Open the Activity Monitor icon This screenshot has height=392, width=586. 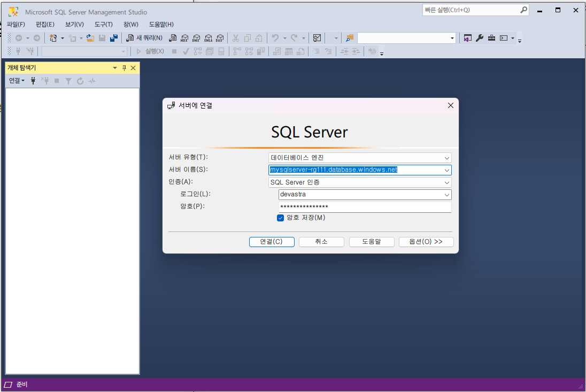coord(317,38)
